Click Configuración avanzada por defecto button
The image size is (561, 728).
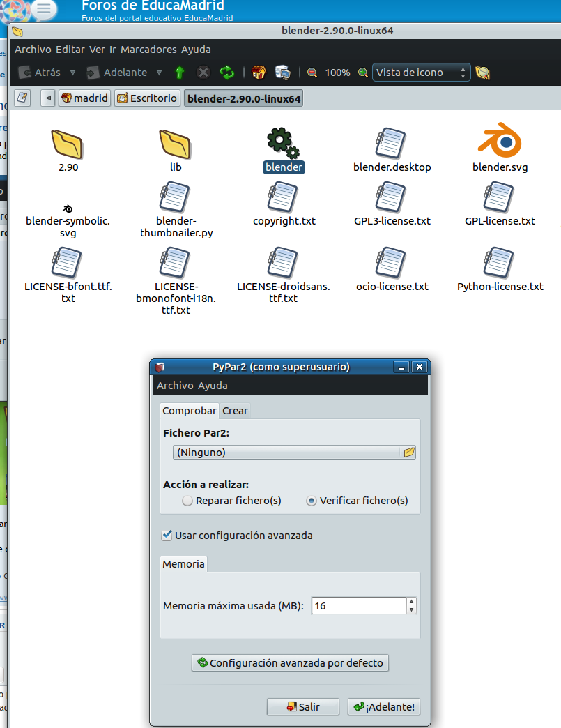(x=290, y=662)
